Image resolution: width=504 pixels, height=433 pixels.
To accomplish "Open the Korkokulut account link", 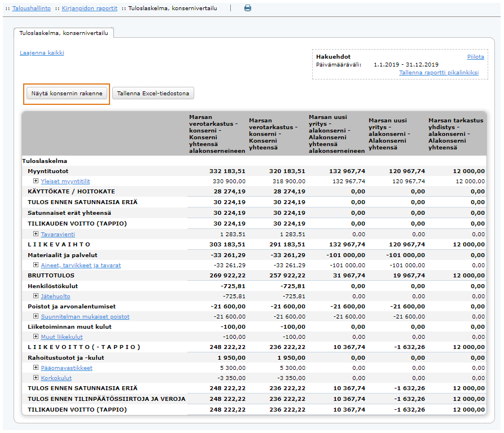I will tap(55, 378).
